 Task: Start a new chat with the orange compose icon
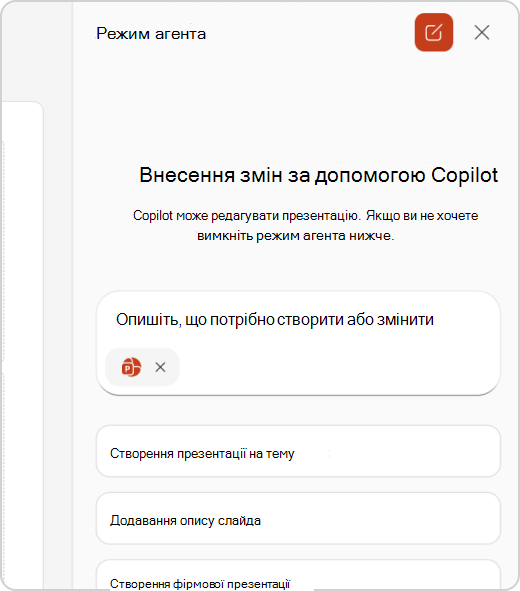coord(434,32)
